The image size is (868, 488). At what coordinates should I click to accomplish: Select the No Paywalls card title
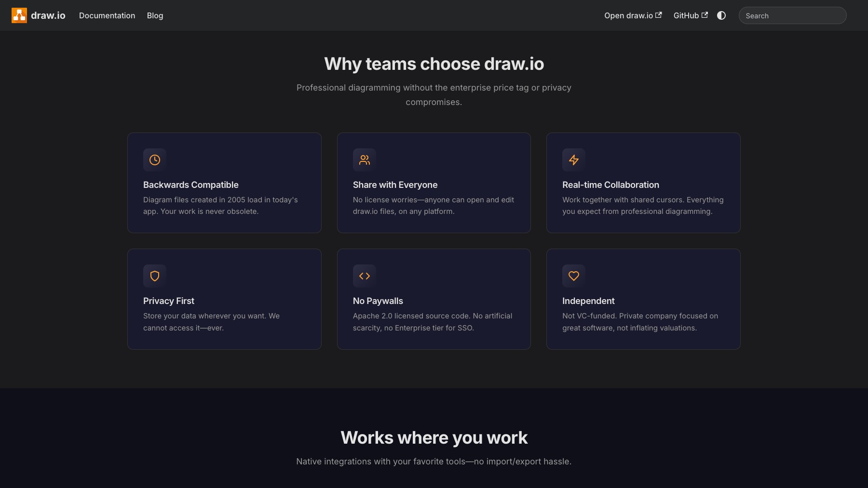coord(378,301)
